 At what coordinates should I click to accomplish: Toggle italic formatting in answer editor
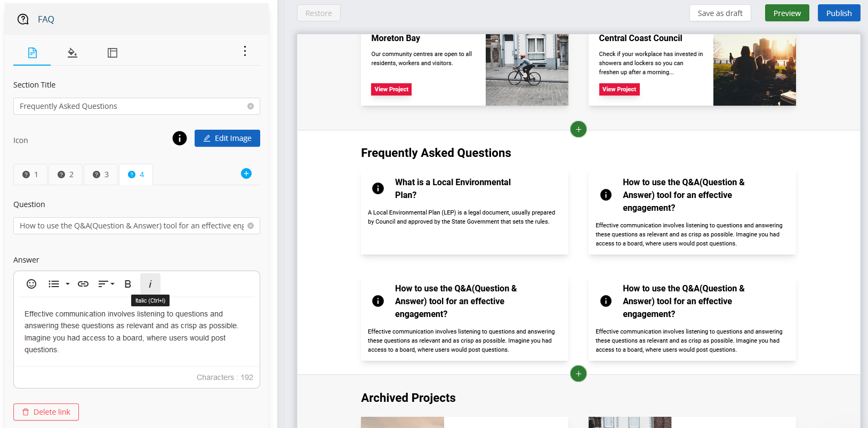click(150, 284)
